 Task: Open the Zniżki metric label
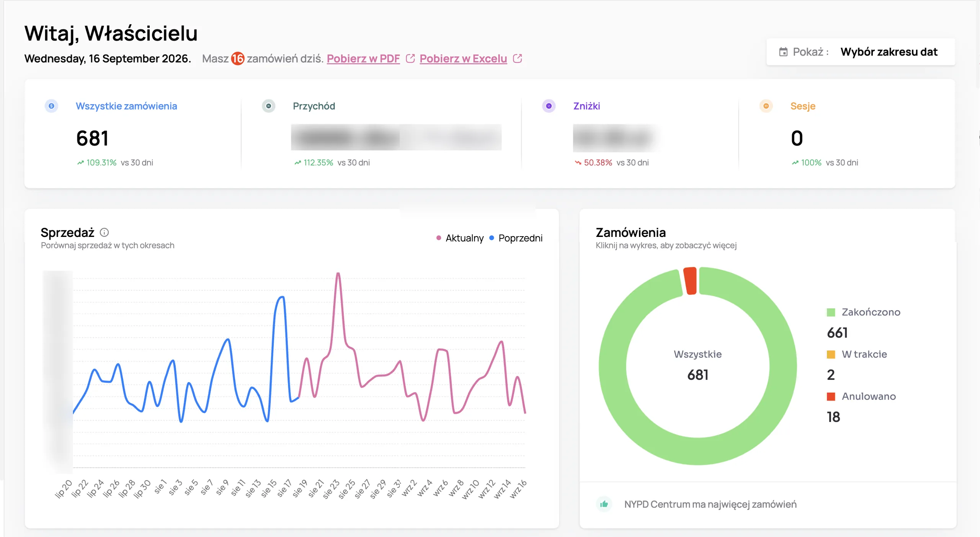(586, 106)
